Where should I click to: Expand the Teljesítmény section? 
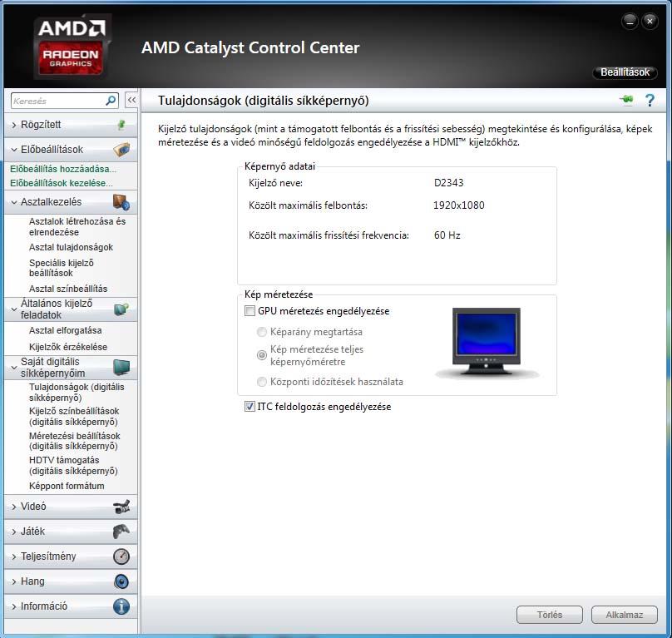pyautogui.click(x=14, y=556)
